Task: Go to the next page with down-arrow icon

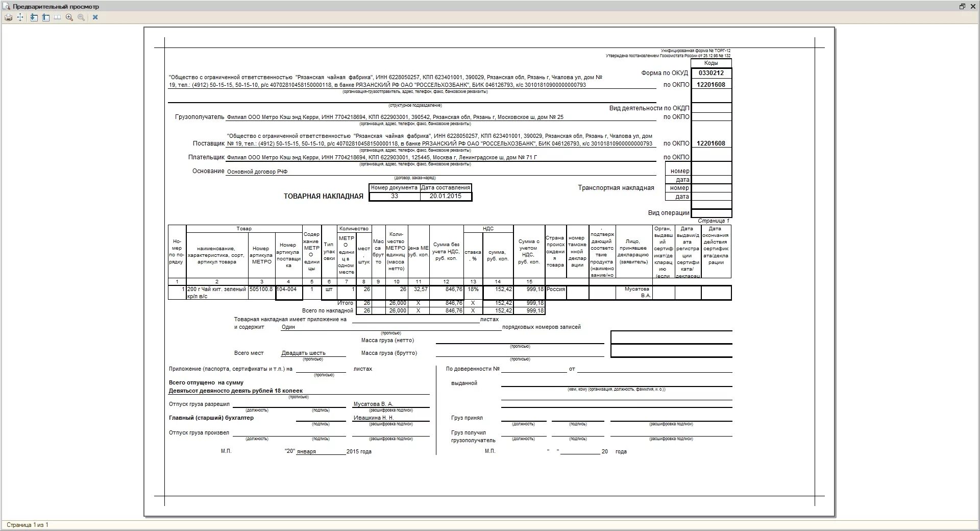Action: (34, 17)
